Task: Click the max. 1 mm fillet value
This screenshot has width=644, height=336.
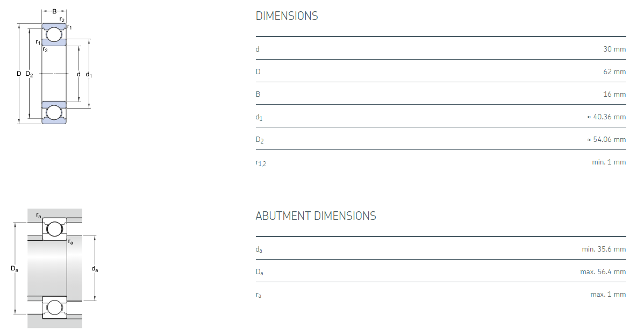Action: (x=608, y=294)
